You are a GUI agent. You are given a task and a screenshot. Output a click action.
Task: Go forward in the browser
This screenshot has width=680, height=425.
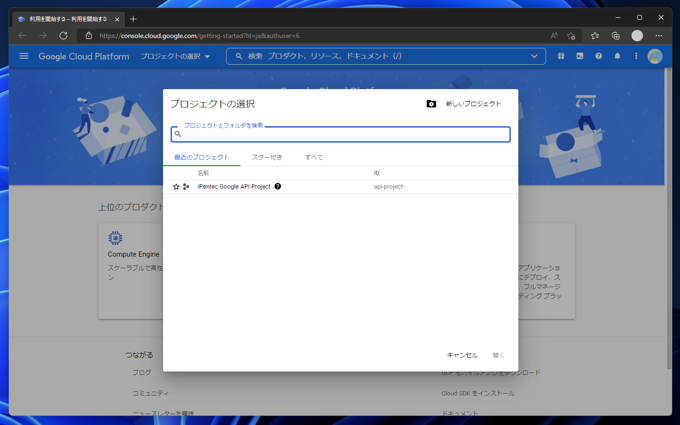[42, 36]
